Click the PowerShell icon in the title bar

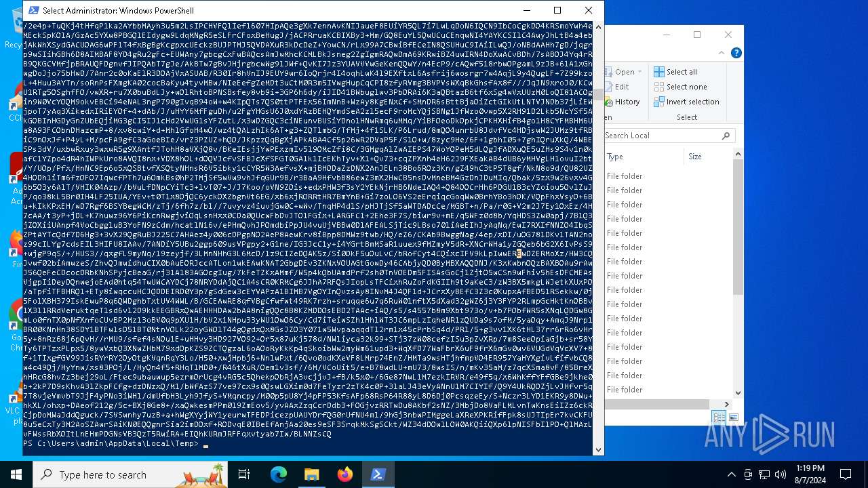tap(33, 10)
